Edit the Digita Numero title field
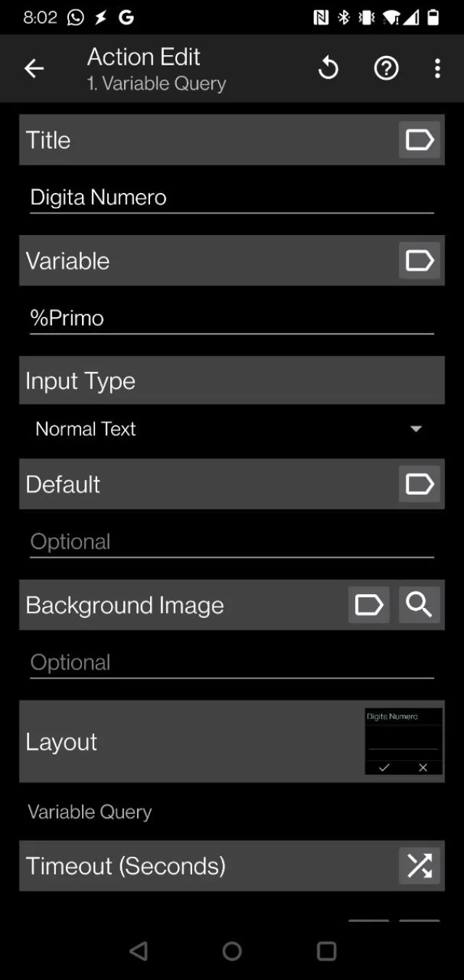This screenshot has height=980, width=464. (231, 198)
